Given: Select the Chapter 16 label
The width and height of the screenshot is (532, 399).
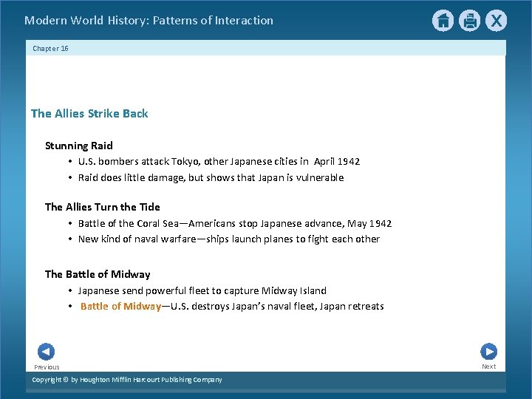Looking at the screenshot, I should (50, 49).
